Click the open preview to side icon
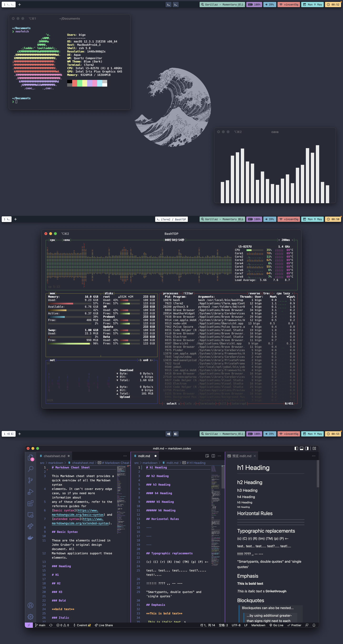 click(207, 456)
